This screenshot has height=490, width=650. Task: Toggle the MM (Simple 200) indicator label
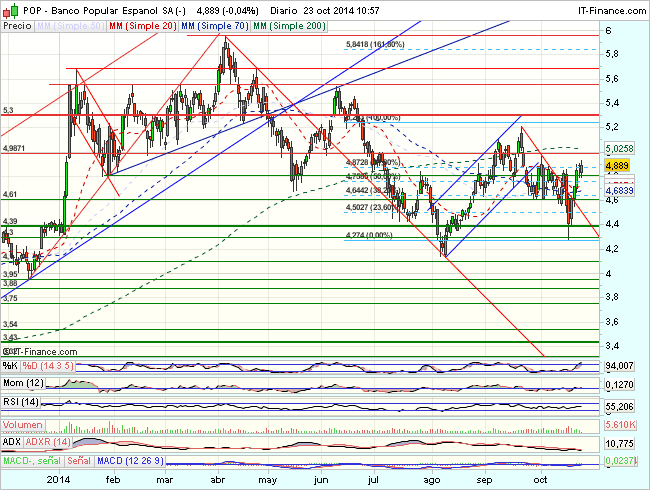click(x=289, y=26)
